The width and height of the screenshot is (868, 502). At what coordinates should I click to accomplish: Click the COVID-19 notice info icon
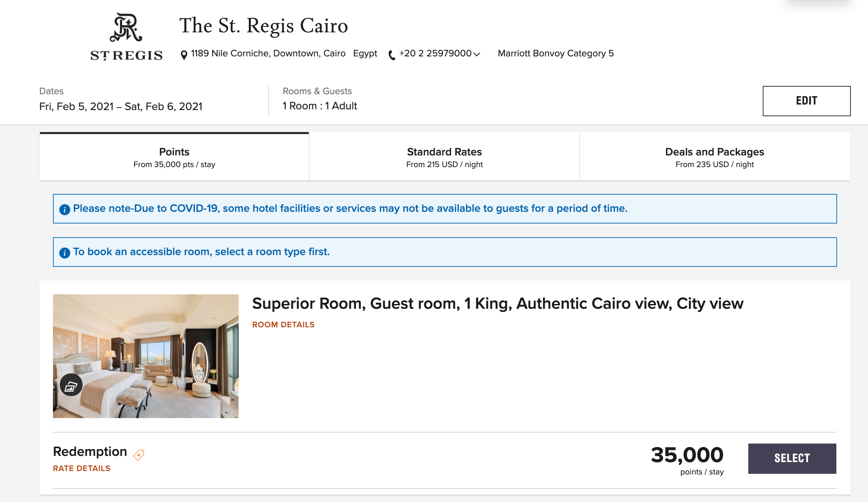pos(65,209)
